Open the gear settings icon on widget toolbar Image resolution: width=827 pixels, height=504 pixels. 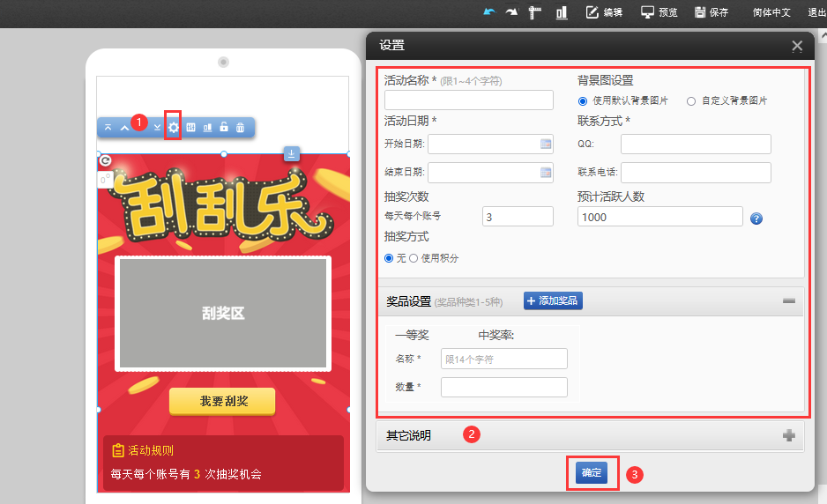pyautogui.click(x=174, y=127)
